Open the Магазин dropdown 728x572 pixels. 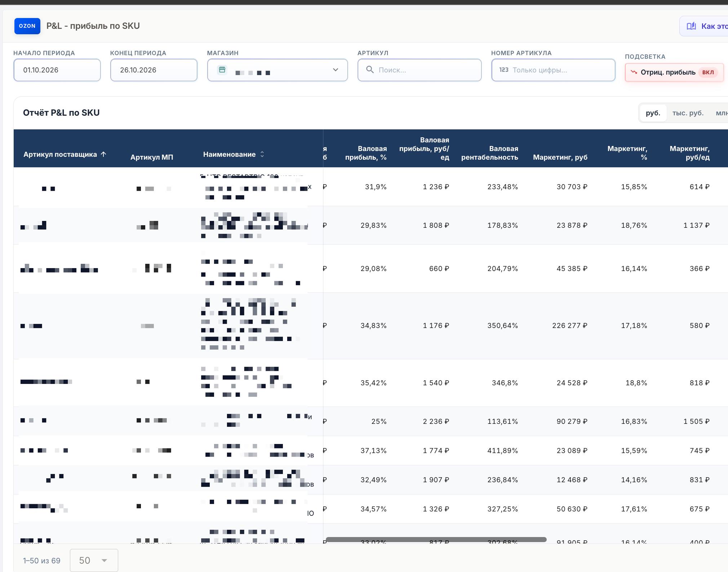pyautogui.click(x=278, y=70)
